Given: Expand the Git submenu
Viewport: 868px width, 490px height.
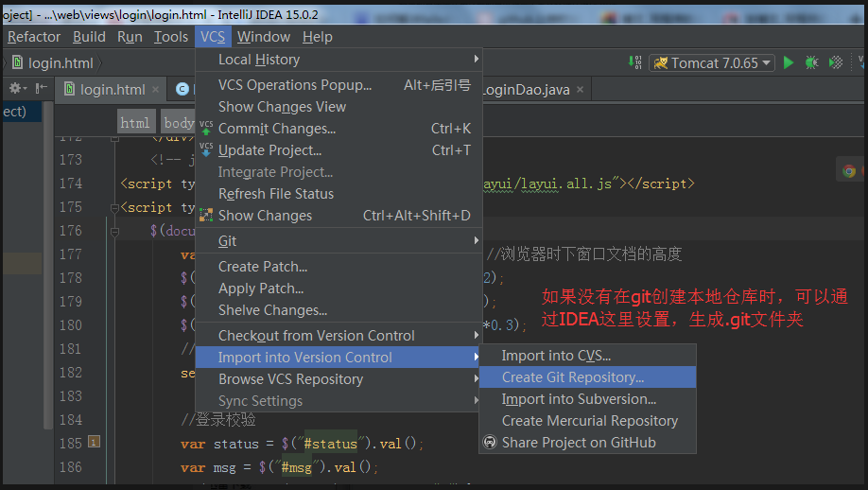Looking at the screenshot, I should click(339, 241).
